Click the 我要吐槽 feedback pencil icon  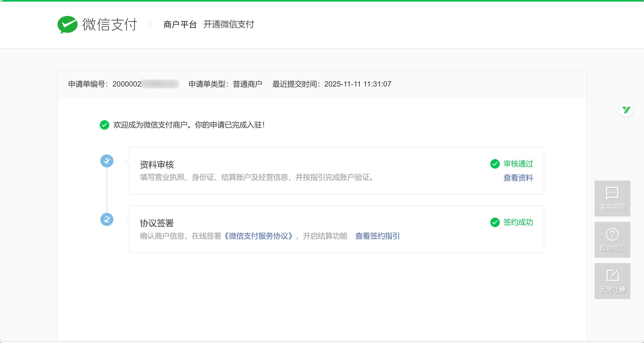click(612, 276)
